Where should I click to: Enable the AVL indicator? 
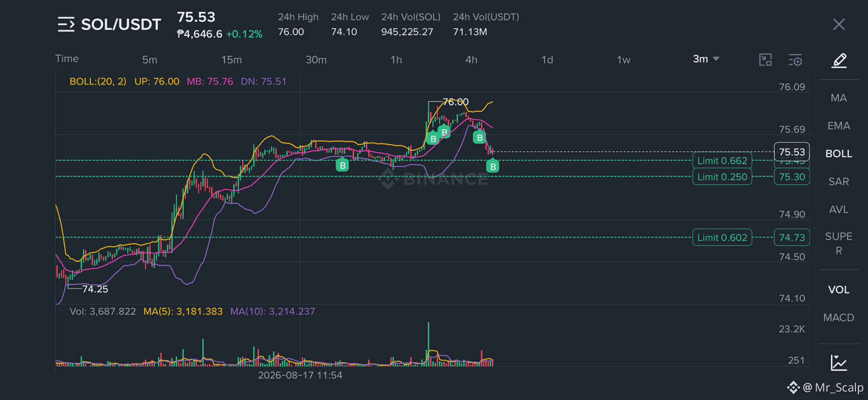point(839,210)
